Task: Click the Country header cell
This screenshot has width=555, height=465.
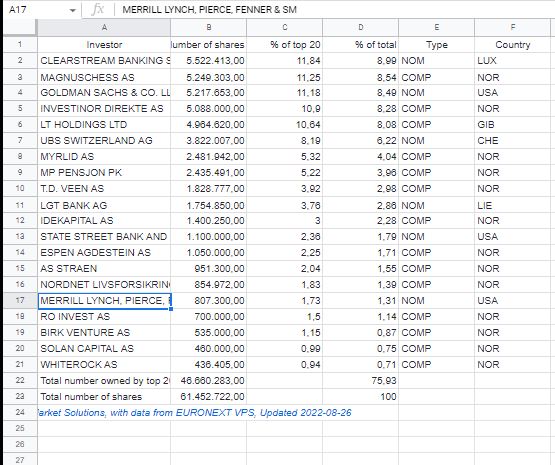Action: (513, 45)
